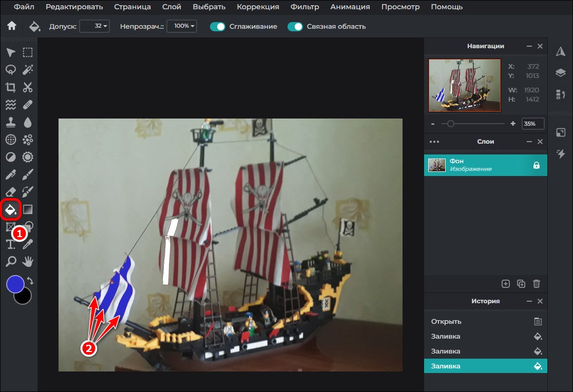
Task: Unlock the Фон layer via lock icon
Action: (537, 165)
